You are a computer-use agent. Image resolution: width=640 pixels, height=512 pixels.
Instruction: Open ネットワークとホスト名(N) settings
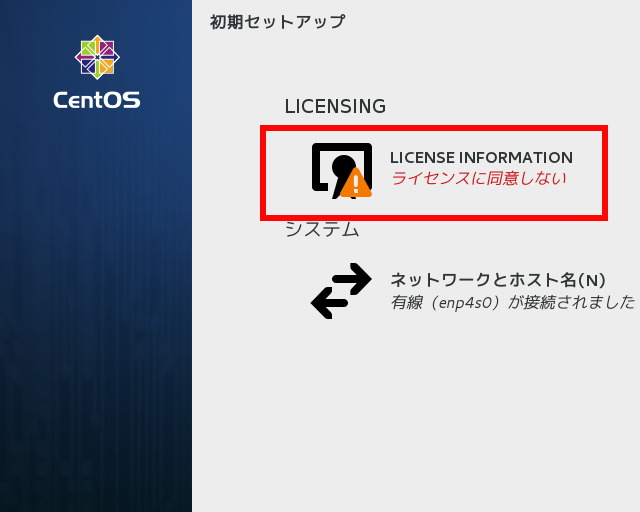pos(497,279)
